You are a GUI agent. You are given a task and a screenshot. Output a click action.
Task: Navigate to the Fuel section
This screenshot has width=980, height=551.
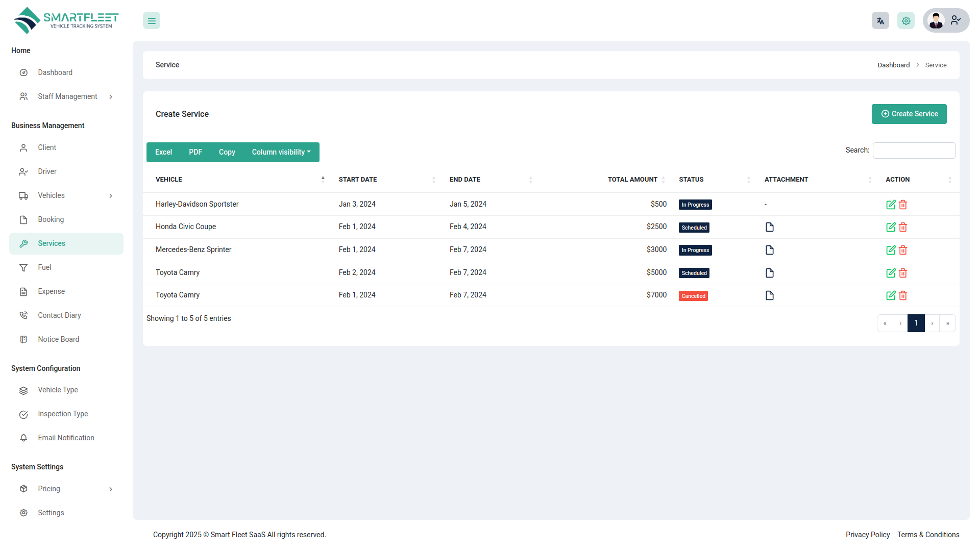44,267
